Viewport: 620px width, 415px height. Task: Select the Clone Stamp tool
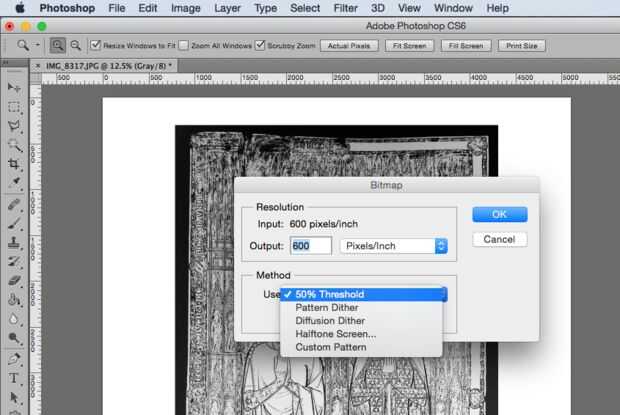click(x=14, y=242)
